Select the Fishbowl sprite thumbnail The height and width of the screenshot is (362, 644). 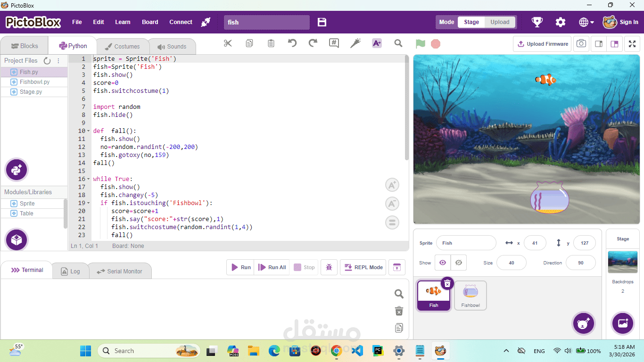(x=470, y=296)
